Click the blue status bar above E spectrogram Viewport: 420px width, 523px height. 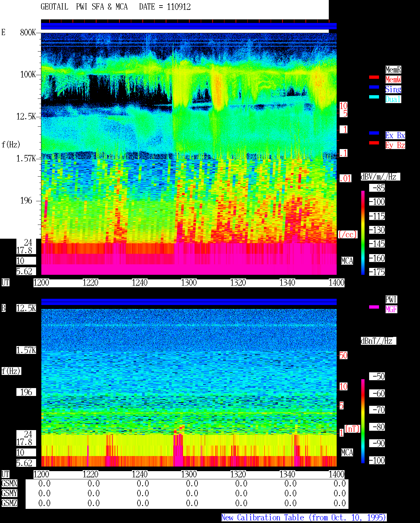coord(189,26)
